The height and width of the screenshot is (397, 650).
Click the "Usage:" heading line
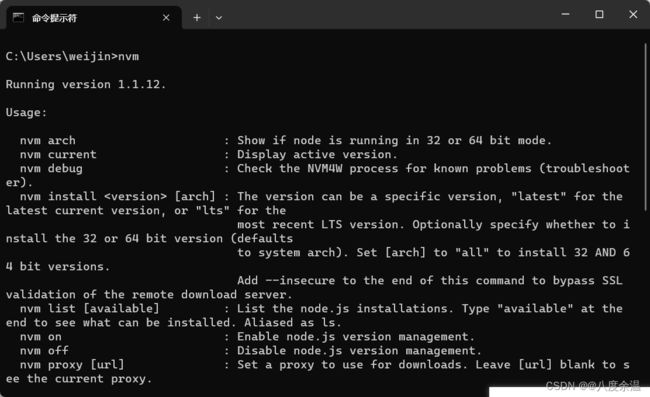click(26, 112)
